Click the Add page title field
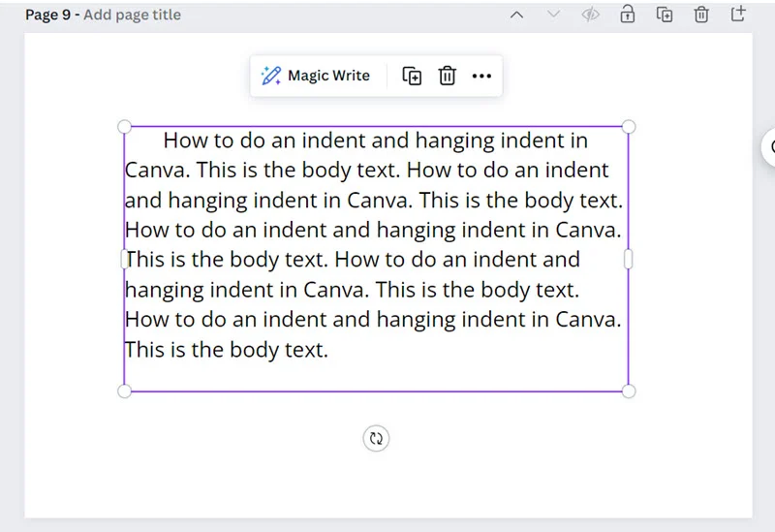 click(132, 16)
